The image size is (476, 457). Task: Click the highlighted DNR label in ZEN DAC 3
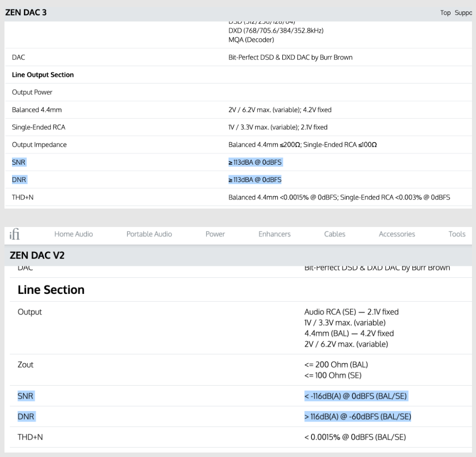click(x=19, y=180)
